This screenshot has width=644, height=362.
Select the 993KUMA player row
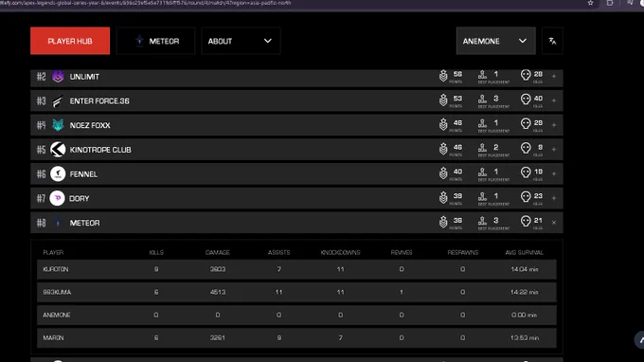coord(296,292)
